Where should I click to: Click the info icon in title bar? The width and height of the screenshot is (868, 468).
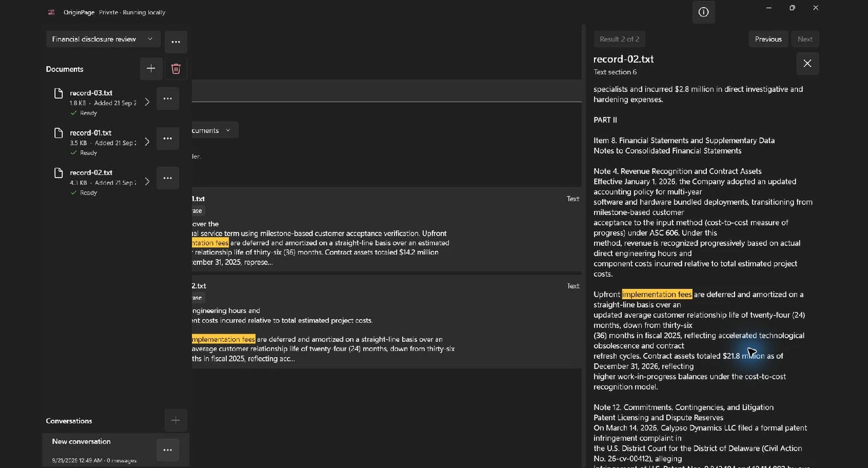[x=703, y=12]
